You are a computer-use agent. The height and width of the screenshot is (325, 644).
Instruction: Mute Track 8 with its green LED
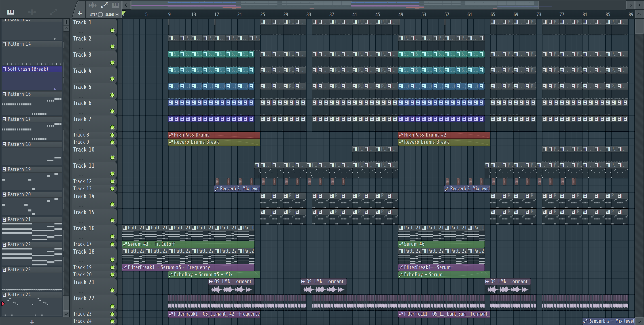[x=112, y=135]
